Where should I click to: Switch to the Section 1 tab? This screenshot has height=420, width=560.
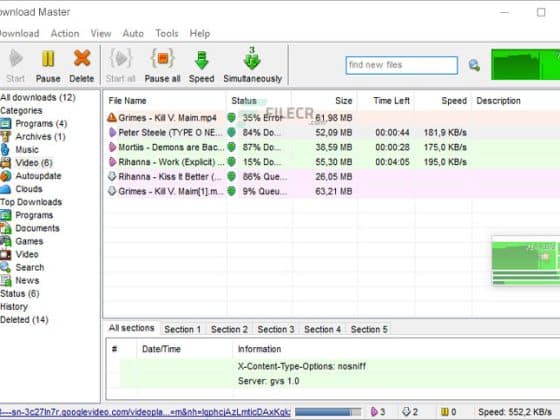182,329
